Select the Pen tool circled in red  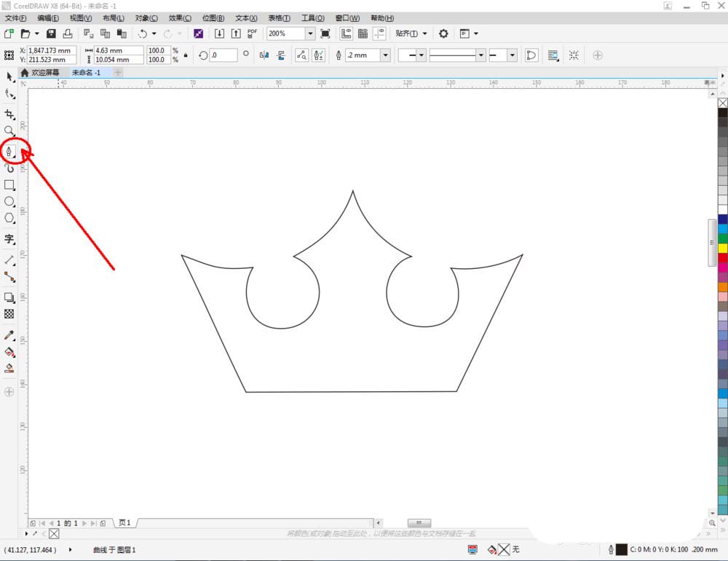pos(9,152)
